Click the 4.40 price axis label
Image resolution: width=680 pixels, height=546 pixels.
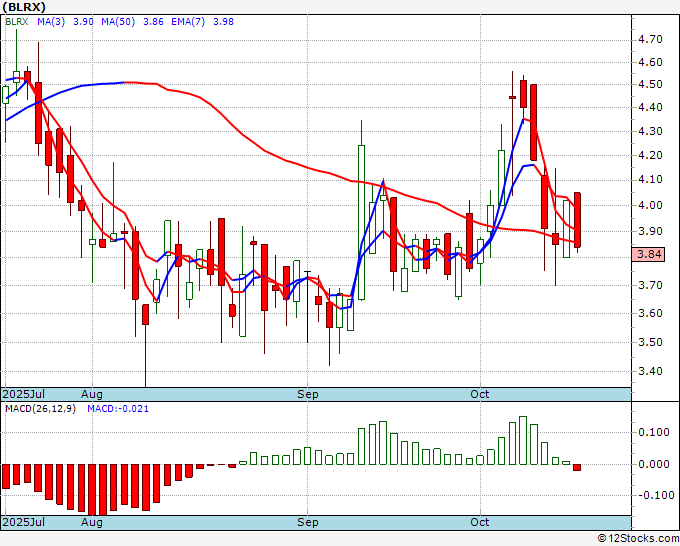pyautogui.click(x=650, y=107)
